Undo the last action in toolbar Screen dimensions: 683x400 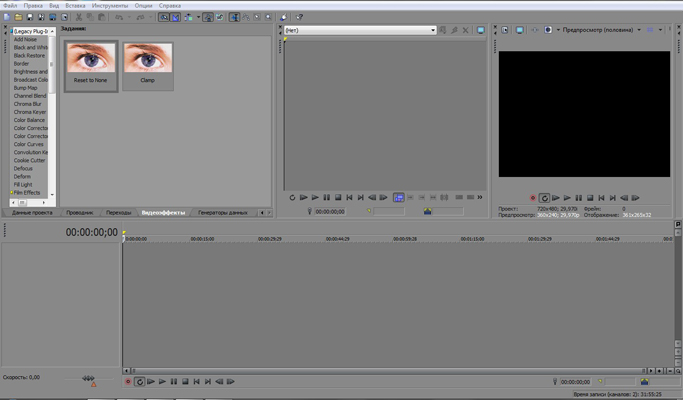tap(119, 17)
